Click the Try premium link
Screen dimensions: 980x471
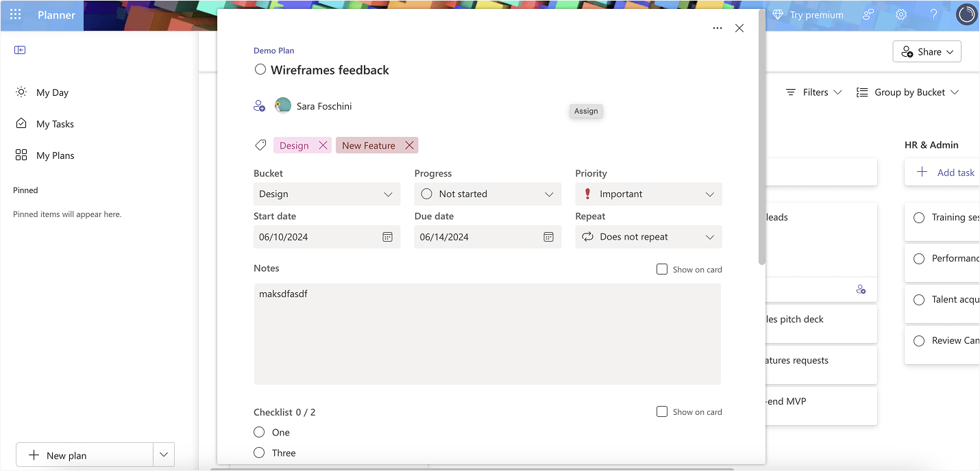pos(816,14)
